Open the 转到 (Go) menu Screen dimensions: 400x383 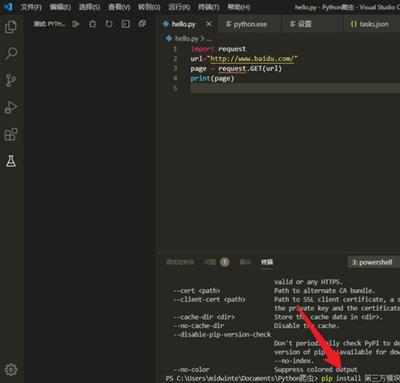click(x=149, y=7)
